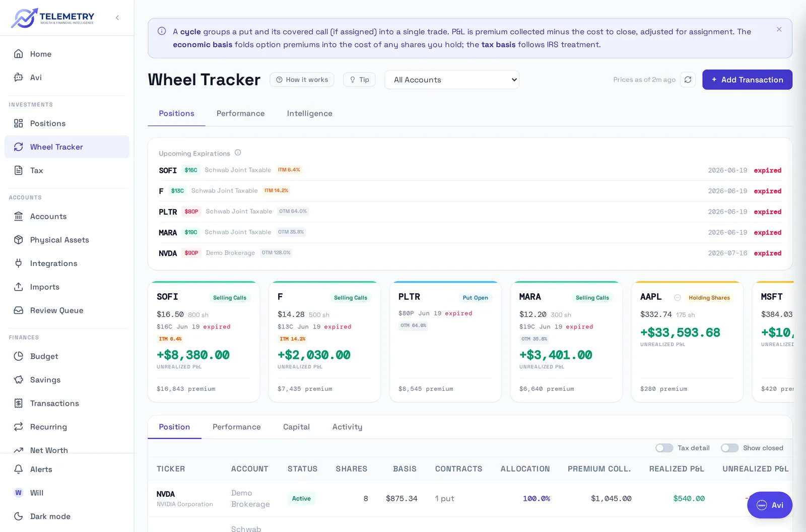Select the F $13C expiration row
This screenshot has height=532, width=806.
point(470,191)
